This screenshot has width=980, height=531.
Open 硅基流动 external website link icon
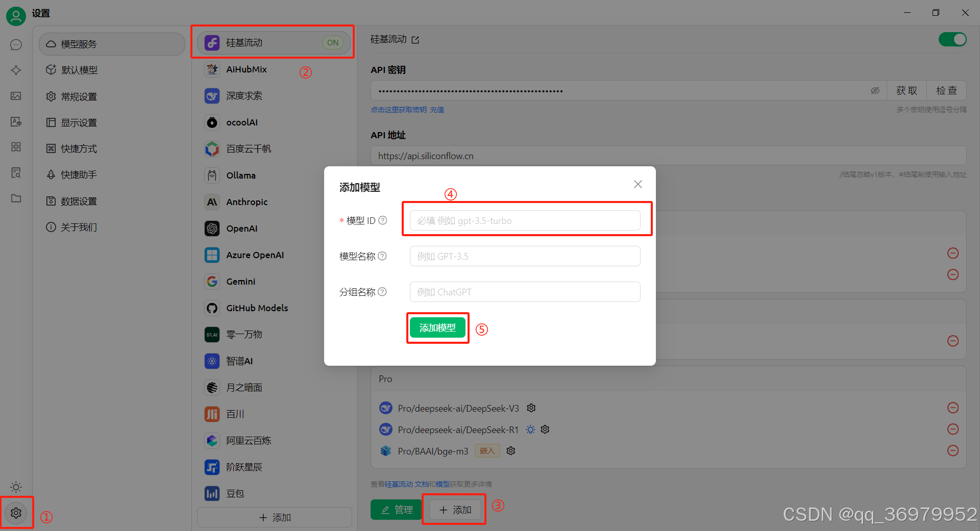(415, 40)
